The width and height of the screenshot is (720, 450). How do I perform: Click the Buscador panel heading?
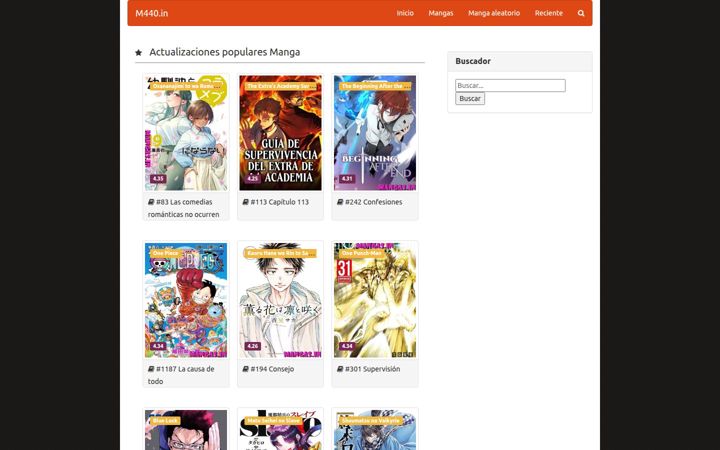(x=473, y=61)
